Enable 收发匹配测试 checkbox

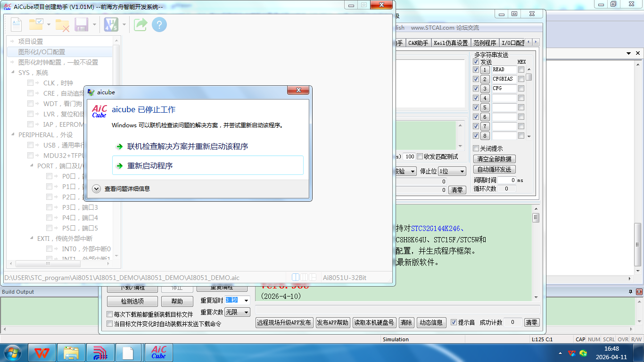click(x=420, y=156)
